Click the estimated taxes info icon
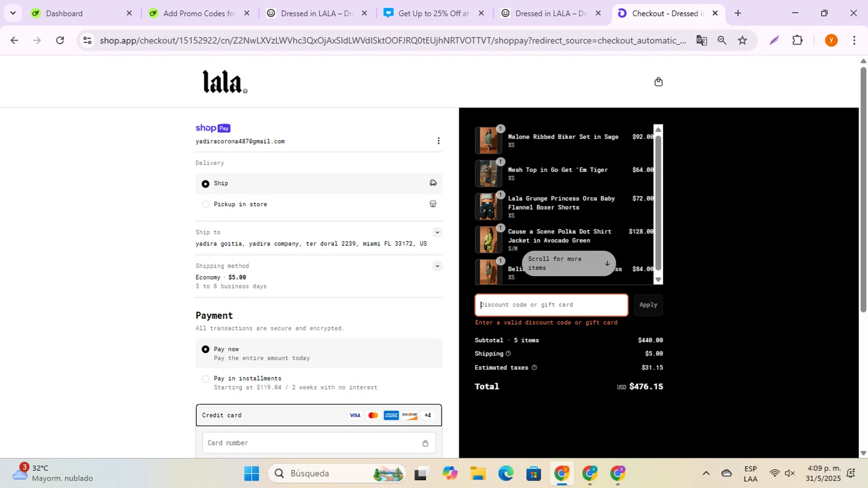The height and width of the screenshot is (488, 868). tap(534, 368)
